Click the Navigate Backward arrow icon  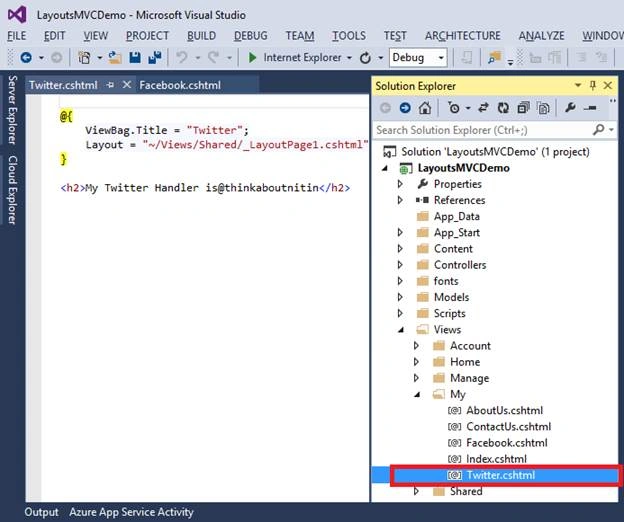[x=26, y=58]
